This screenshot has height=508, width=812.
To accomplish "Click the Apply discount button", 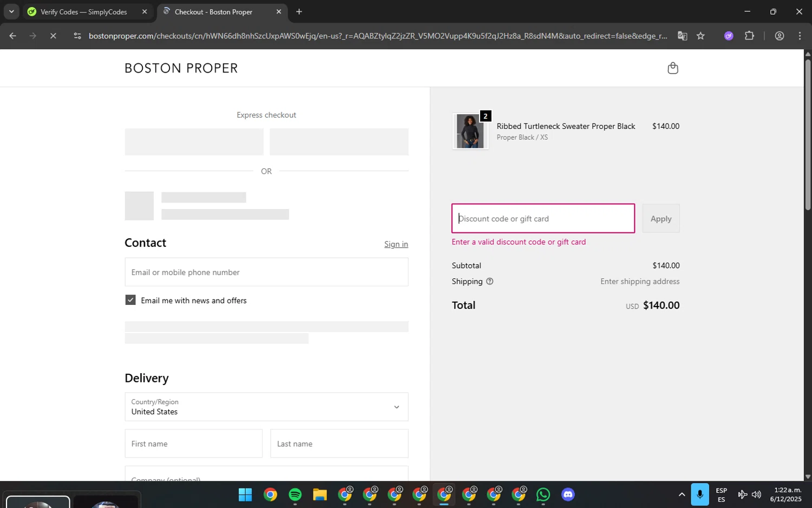I will (661, 218).
